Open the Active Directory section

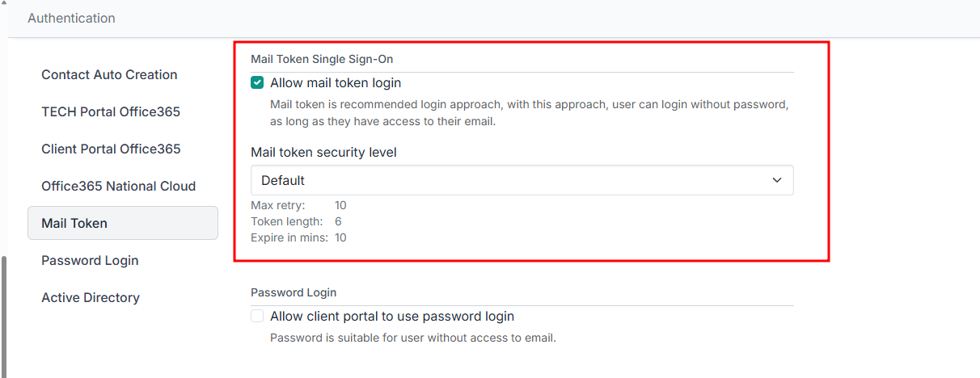91,298
